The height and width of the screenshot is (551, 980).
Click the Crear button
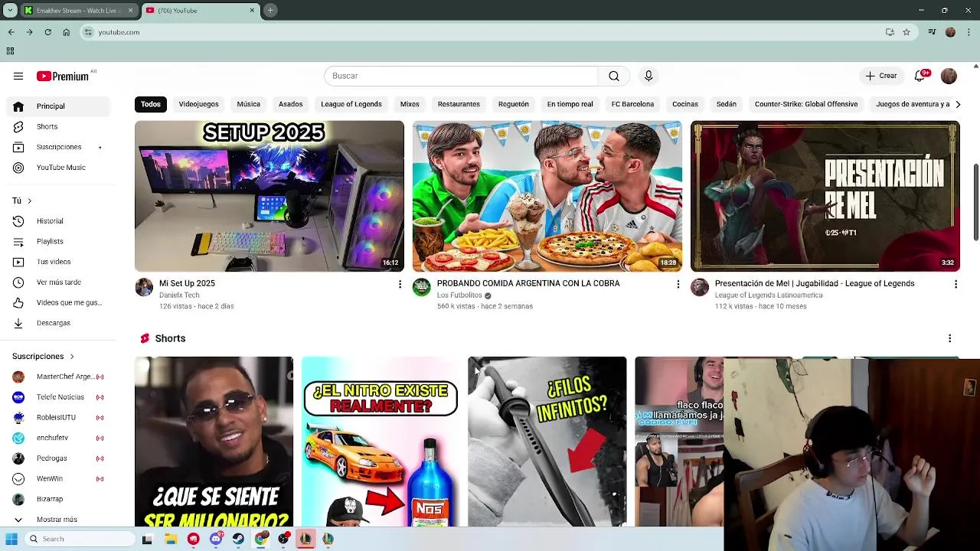click(881, 76)
